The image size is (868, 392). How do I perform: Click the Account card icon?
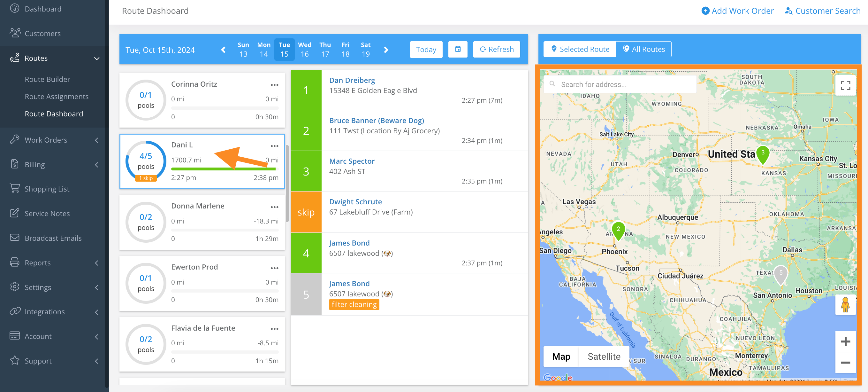pos(14,336)
